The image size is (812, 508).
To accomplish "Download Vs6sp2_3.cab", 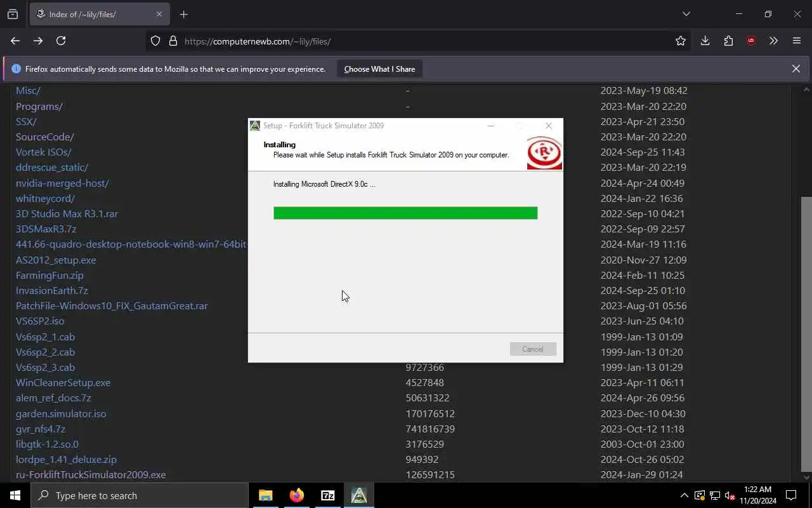I will [x=45, y=367].
